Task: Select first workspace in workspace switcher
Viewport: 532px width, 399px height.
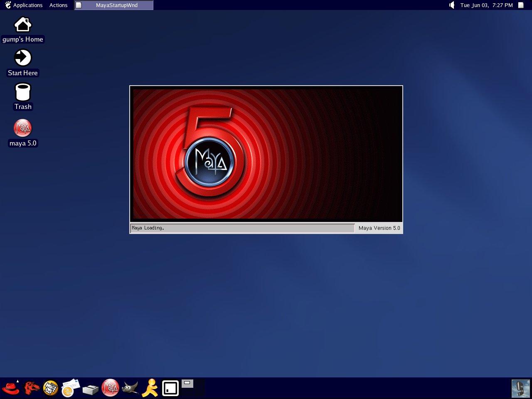Action: pos(187,383)
